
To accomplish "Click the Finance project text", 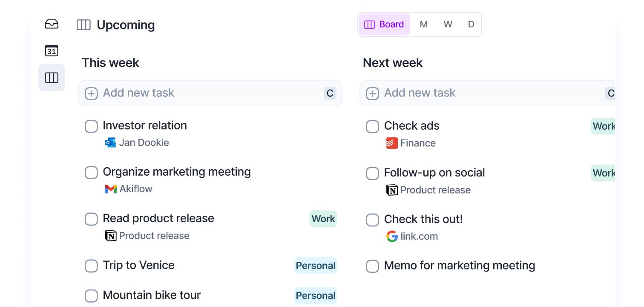I will pyautogui.click(x=418, y=143).
